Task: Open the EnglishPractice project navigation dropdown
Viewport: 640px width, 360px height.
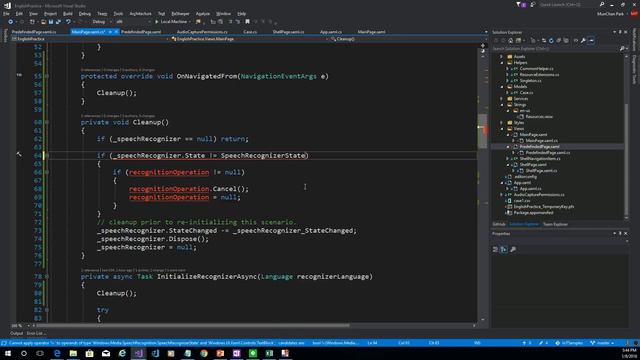Action: (x=90, y=39)
